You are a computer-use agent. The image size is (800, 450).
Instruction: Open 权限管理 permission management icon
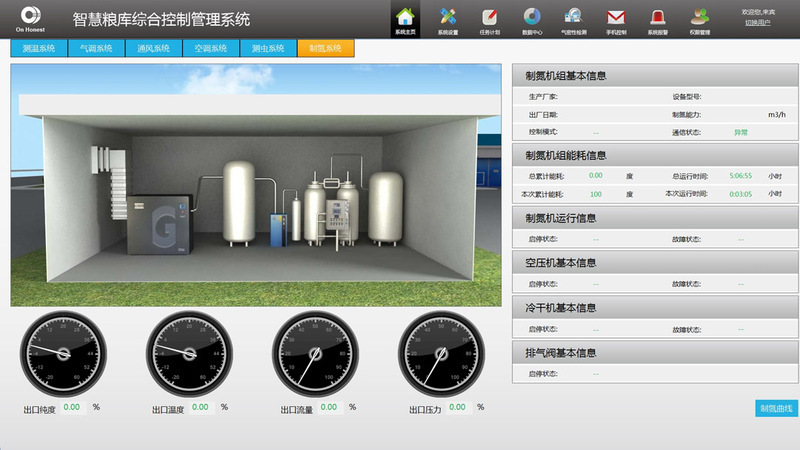tap(701, 19)
